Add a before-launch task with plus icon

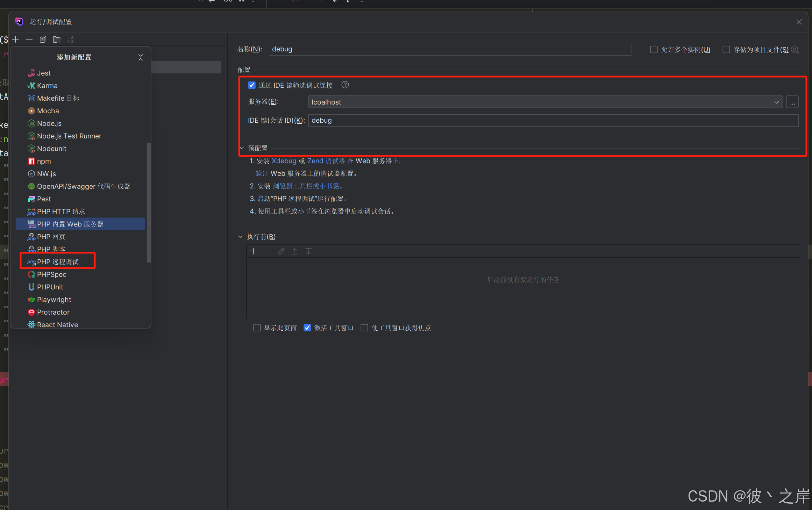point(253,251)
